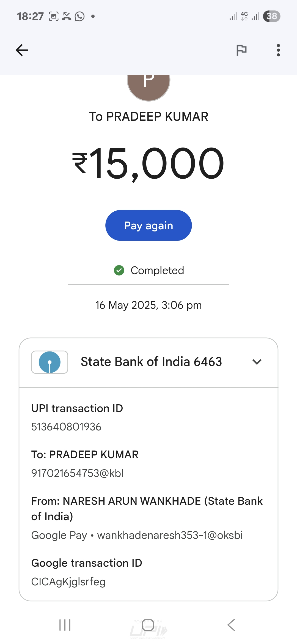The image size is (297, 644).
Task: Select the State Bank of India 6463 row
Action: coord(151,362)
